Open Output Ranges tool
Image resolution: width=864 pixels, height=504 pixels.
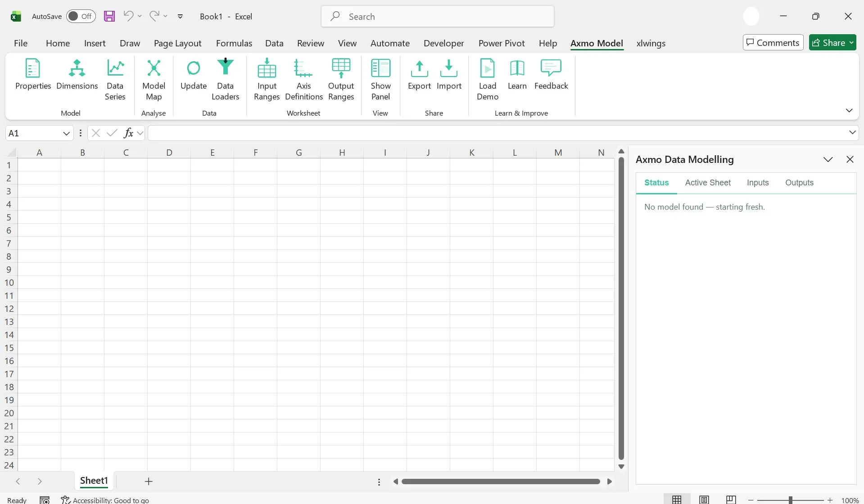point(341,80)
